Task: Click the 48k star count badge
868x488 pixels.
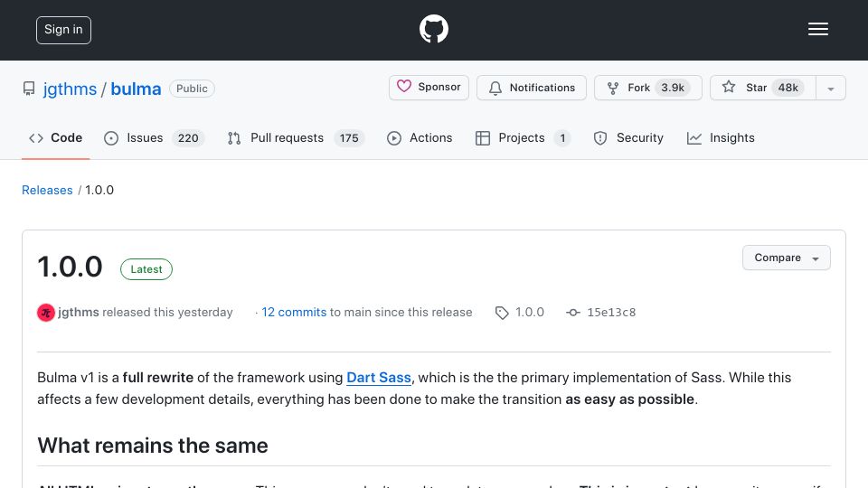Action: click(x=788, y=88)
